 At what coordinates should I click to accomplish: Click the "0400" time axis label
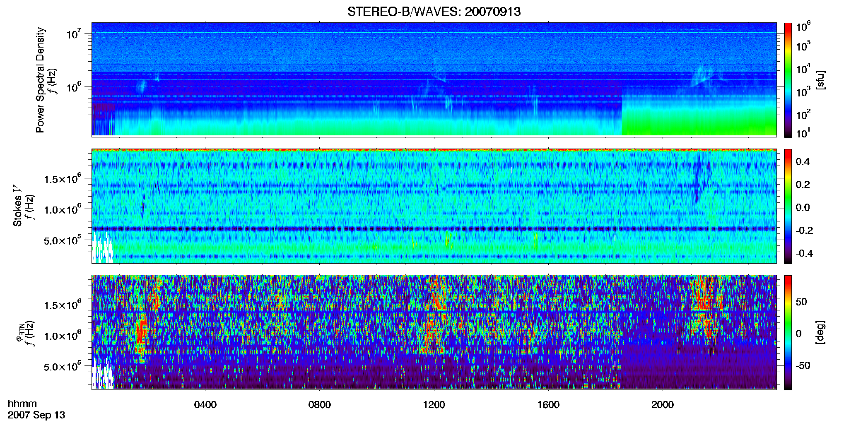pyautogui.click(x=205, y=405)
